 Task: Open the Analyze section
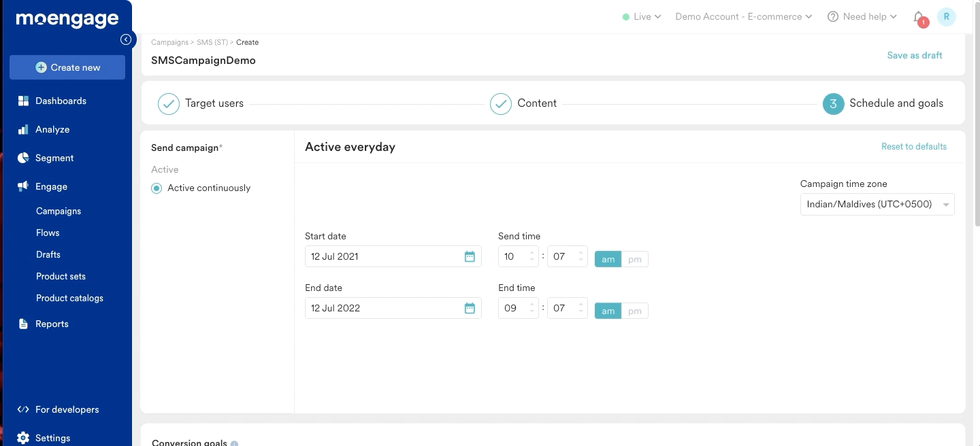click(52, 129)
